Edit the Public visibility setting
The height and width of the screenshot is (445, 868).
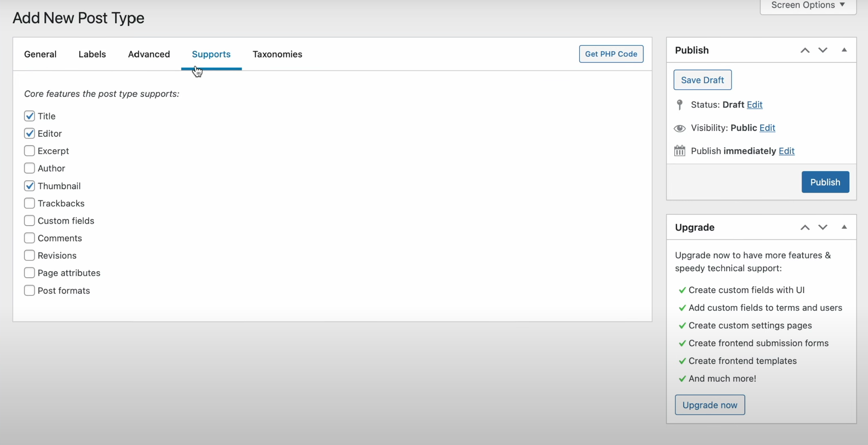click(767, 128)
